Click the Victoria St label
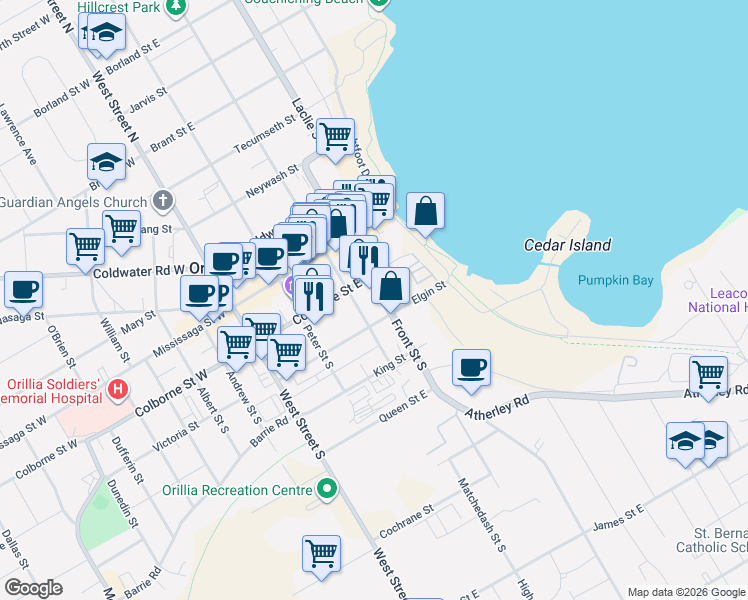 coord(175,436)
